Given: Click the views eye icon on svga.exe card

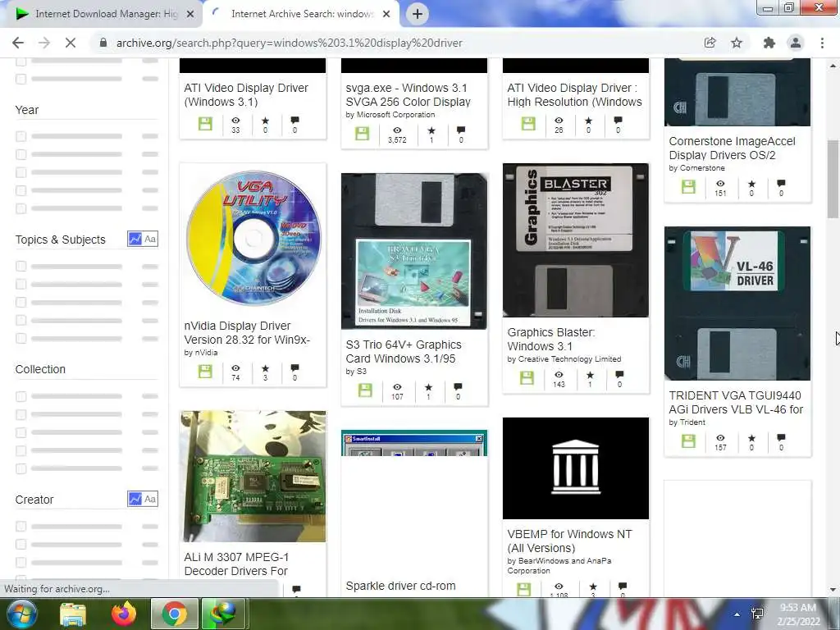Looking at the screenshot, I should [397, 130].
